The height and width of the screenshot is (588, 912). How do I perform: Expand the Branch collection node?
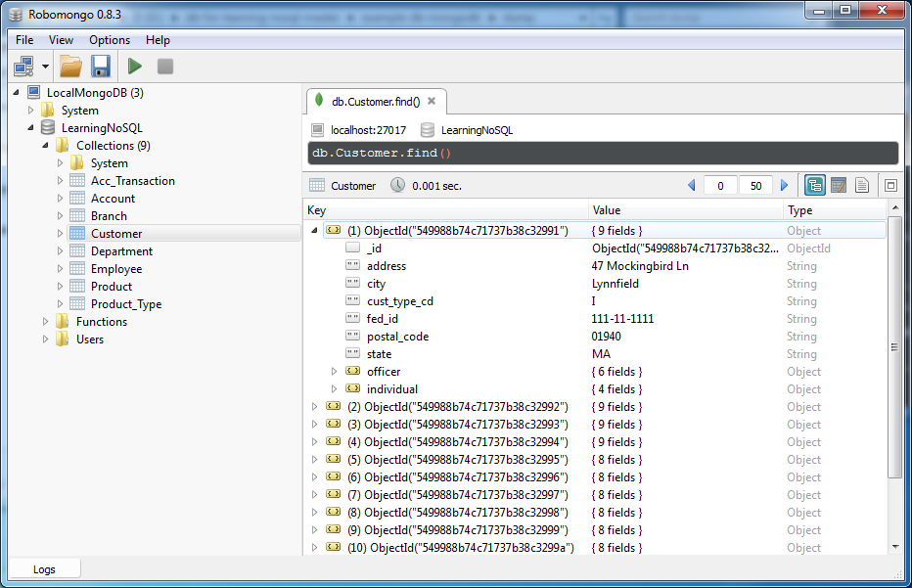click(60, 216)
